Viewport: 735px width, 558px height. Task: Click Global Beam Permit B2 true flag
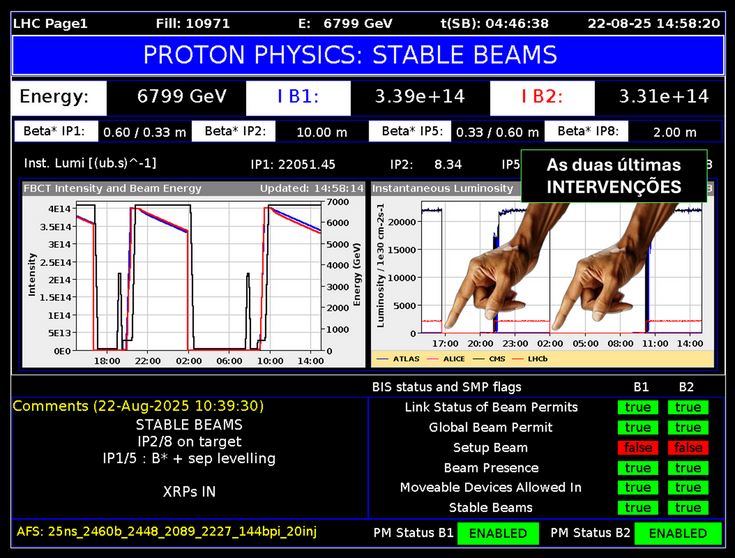click(x=688, y=428)
